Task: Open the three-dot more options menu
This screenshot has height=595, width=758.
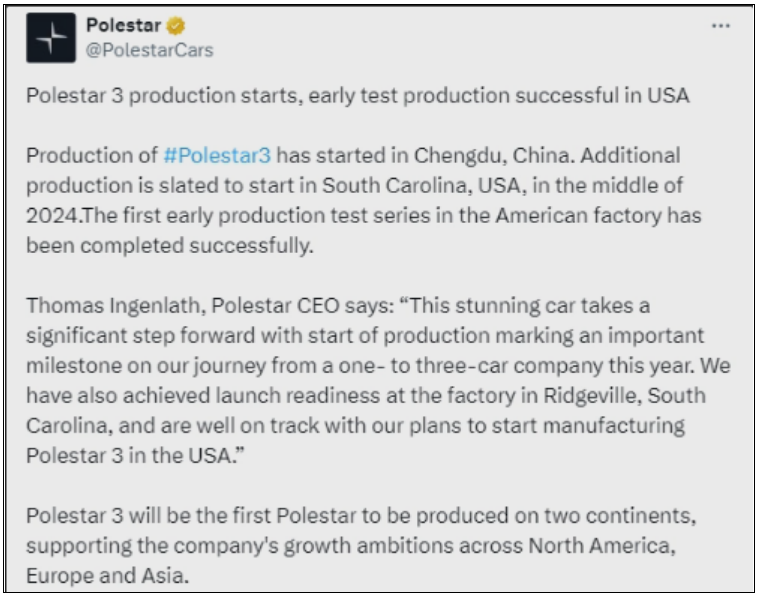Action: point(720,26)
